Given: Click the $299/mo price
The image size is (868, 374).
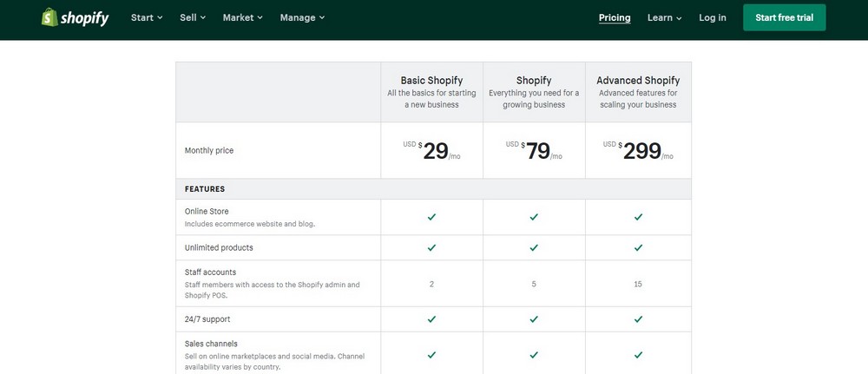Looking at the screenshot, I should (638, 150).
